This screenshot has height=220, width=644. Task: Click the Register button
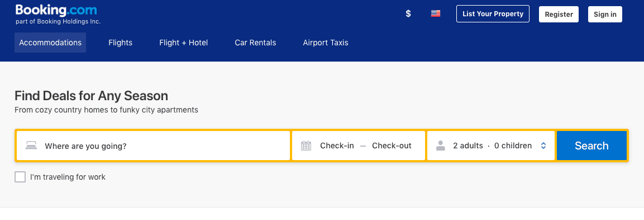(x=559, y=14)
